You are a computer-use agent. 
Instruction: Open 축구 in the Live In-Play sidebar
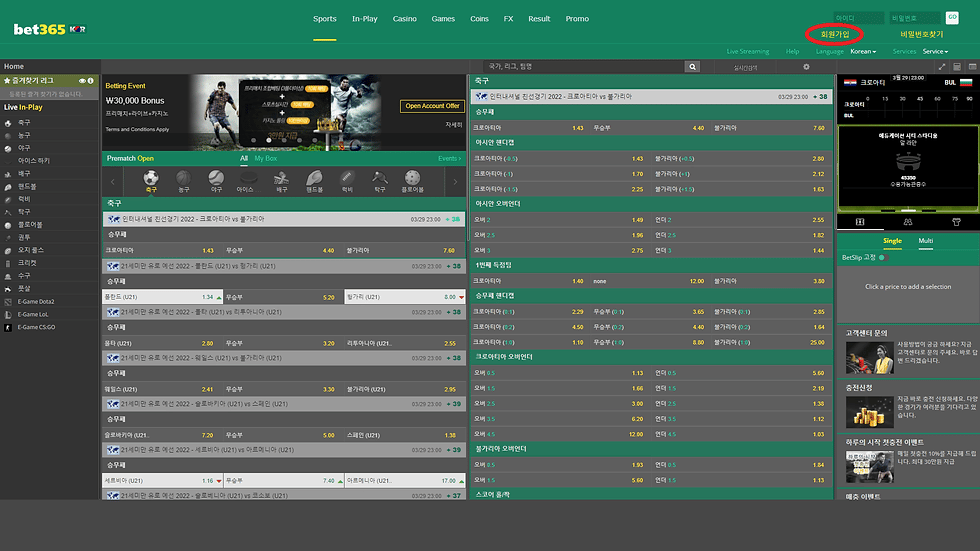coord(24,122)
